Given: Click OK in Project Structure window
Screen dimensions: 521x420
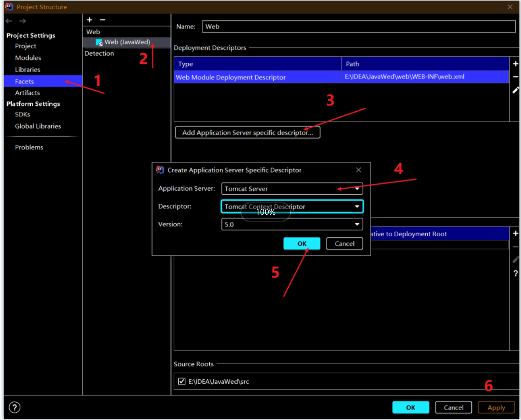Looking at the screenshot, I should tap(411, 407).
